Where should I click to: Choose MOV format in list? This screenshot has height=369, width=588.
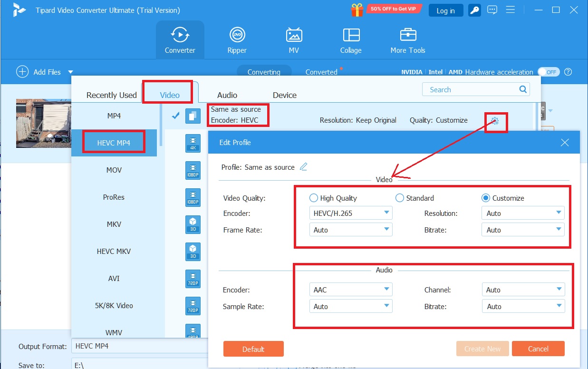tap(114, 170)
